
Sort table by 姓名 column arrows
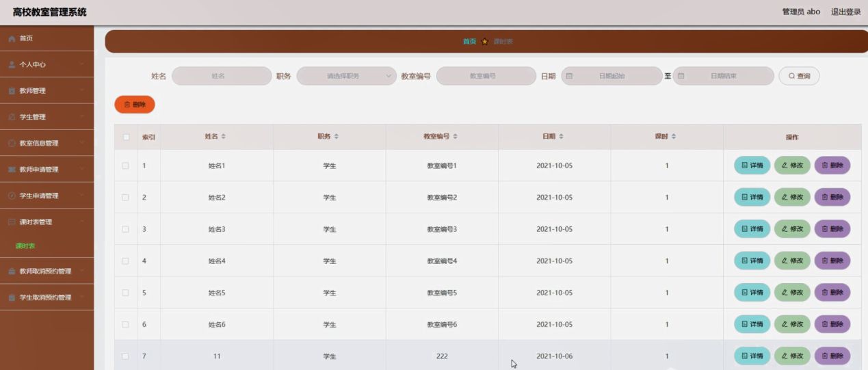pyautogui.click(x=224, y=137)
